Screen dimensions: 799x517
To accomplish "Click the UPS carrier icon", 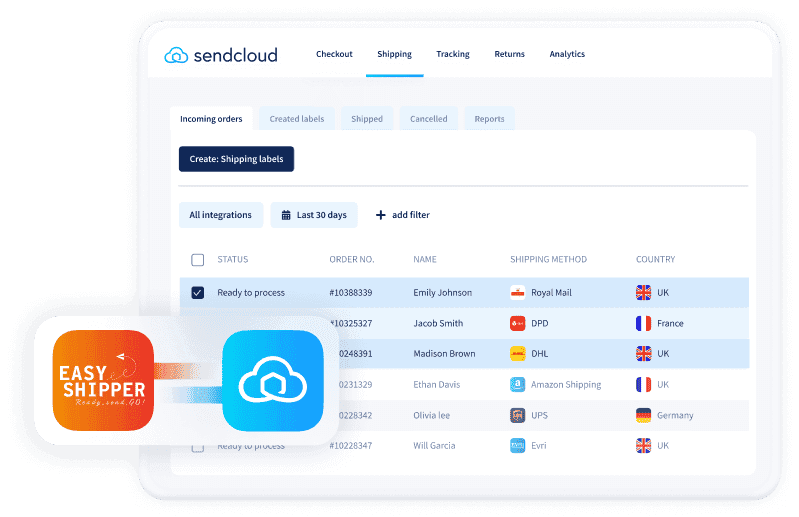I will tap(518, 415).
